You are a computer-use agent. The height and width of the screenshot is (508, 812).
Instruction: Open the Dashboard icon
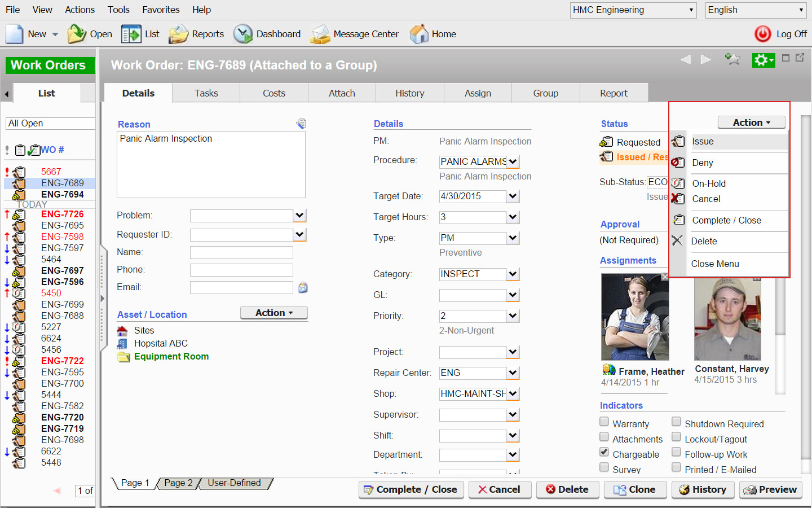(x=243, y=34)
